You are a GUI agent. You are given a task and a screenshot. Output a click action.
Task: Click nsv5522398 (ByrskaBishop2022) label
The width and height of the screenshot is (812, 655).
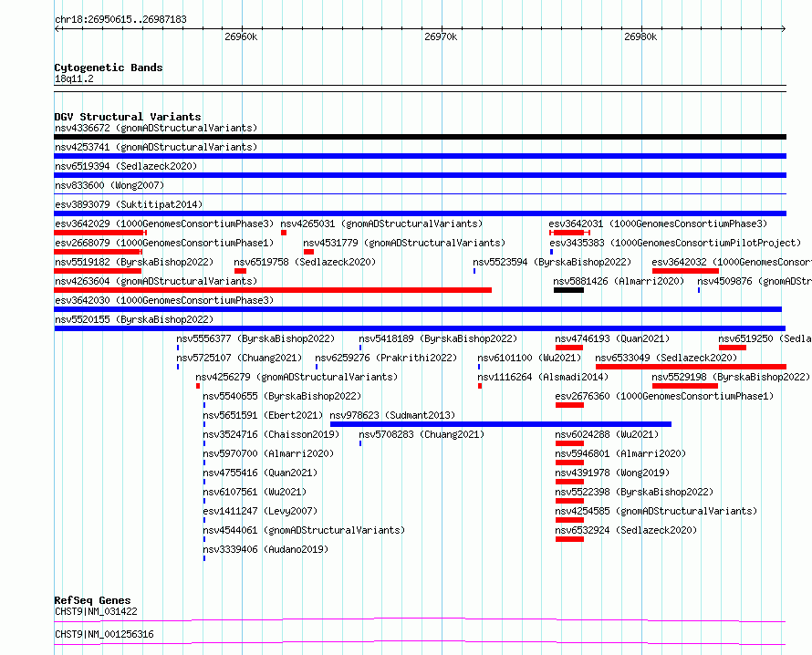(634, 492)
